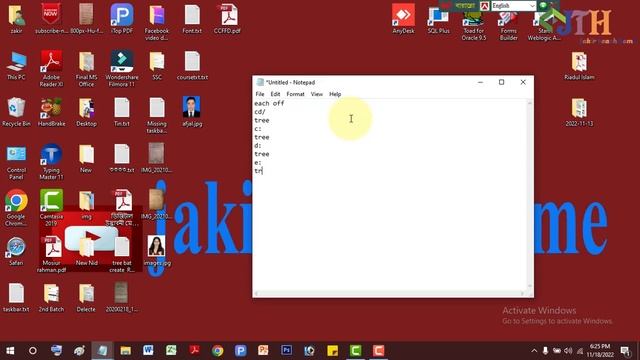Select the HandBrake desktop icon
The image size is (640, 360).
point(51,112)
